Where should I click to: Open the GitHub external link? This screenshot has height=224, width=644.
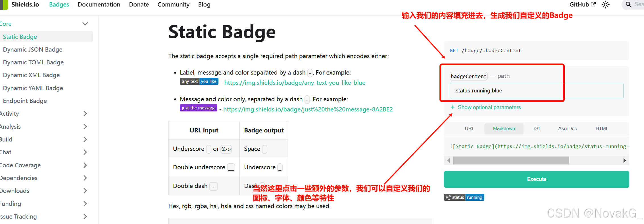click(x=583, y=5)
